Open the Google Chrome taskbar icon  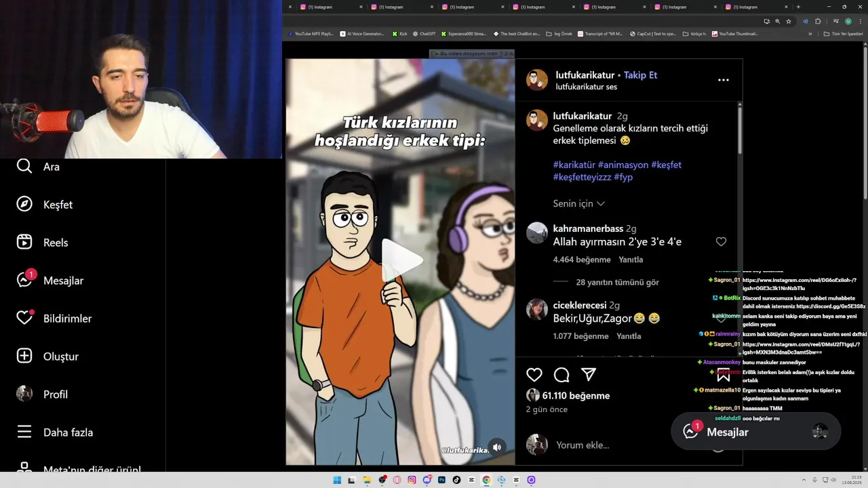point(486,480)
